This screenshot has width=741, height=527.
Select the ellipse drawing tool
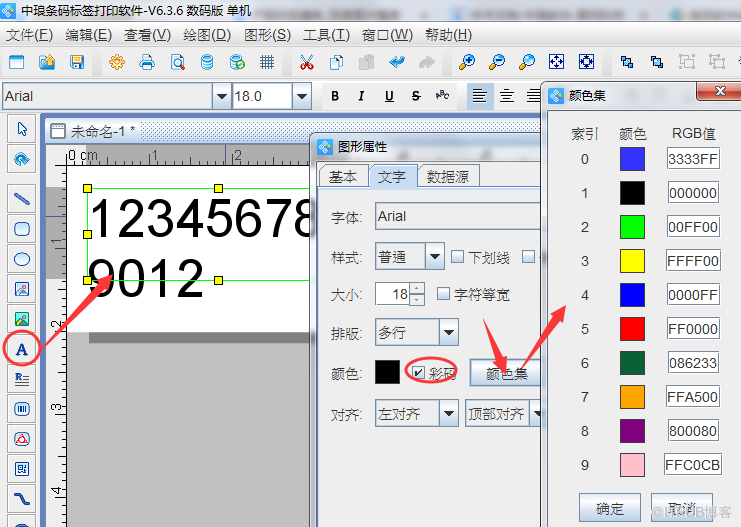(21, 259)
